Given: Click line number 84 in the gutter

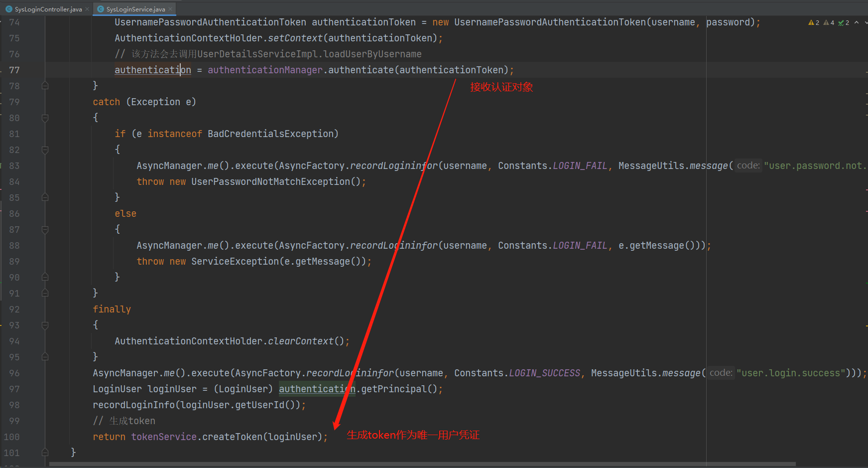Looking at the screenshot, I should pos(14,182).
